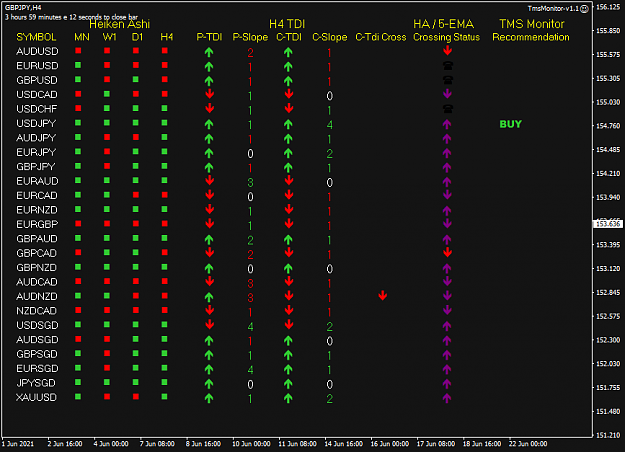
Task: Click the XAUUSD purple up arrow in Crossing Status
Action: 447,397
